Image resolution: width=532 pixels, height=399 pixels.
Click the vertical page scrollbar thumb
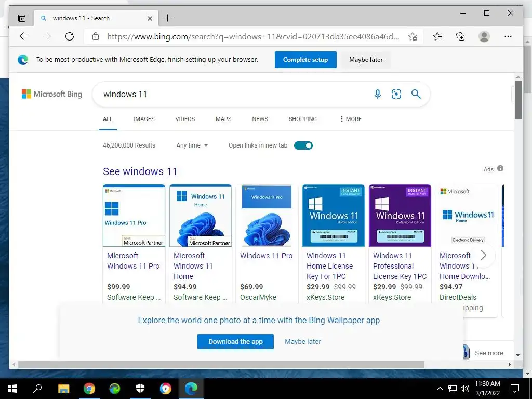pos(518,100)
